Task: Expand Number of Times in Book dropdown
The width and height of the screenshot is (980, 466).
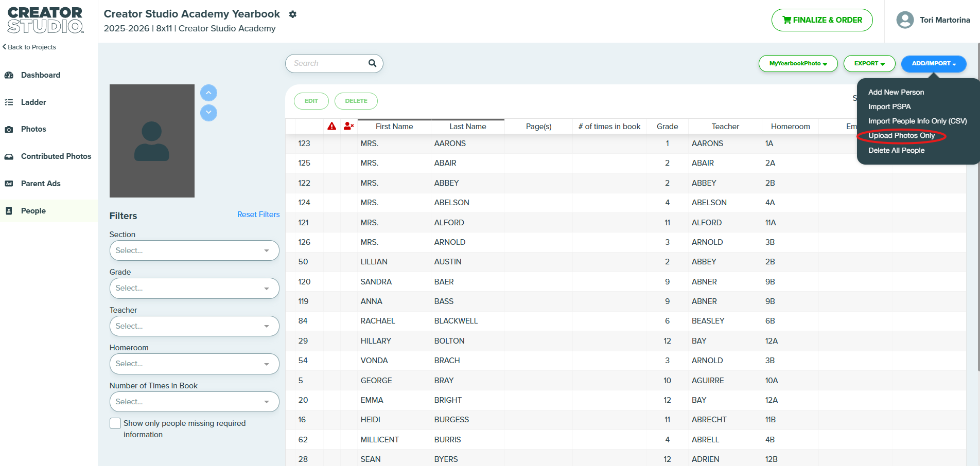Action: click(x=194, y=402)
